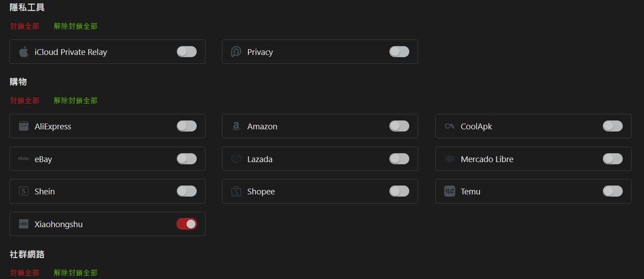Click the Temu logo icon
The height and width of the screenshot is (279, 644).
(x=450, y=191)
